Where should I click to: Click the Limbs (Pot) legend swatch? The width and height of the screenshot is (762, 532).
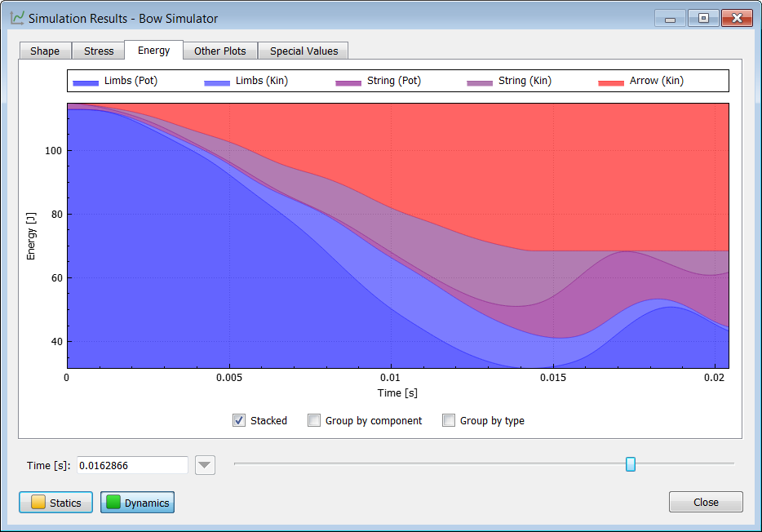[x=86, y=83]
